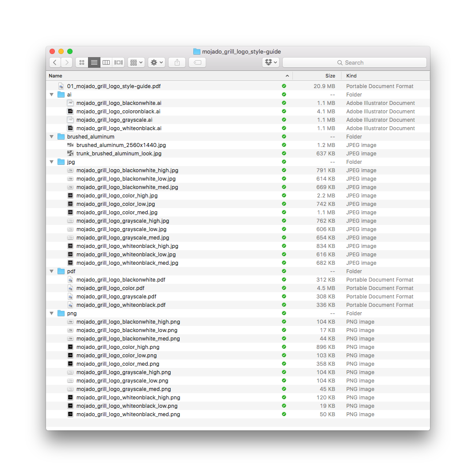Click the Share toolbar button
476x476 pixels.
coord(177,62)
